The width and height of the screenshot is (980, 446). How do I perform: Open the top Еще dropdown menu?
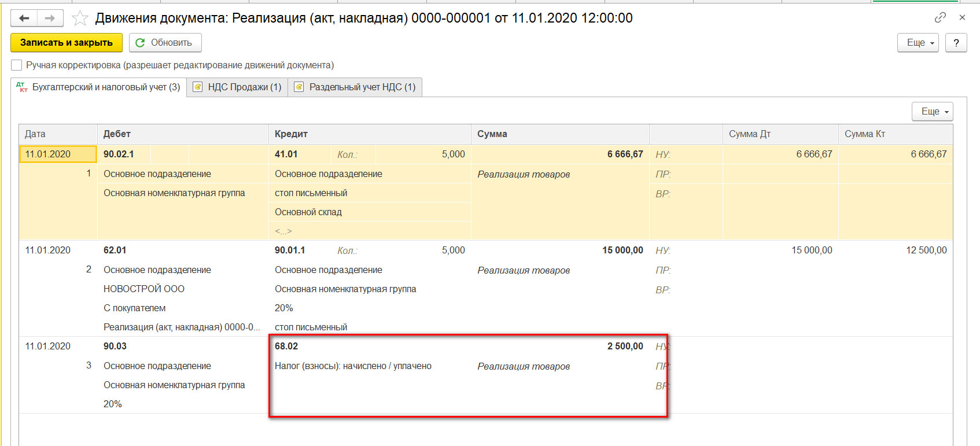coord(918,43)
